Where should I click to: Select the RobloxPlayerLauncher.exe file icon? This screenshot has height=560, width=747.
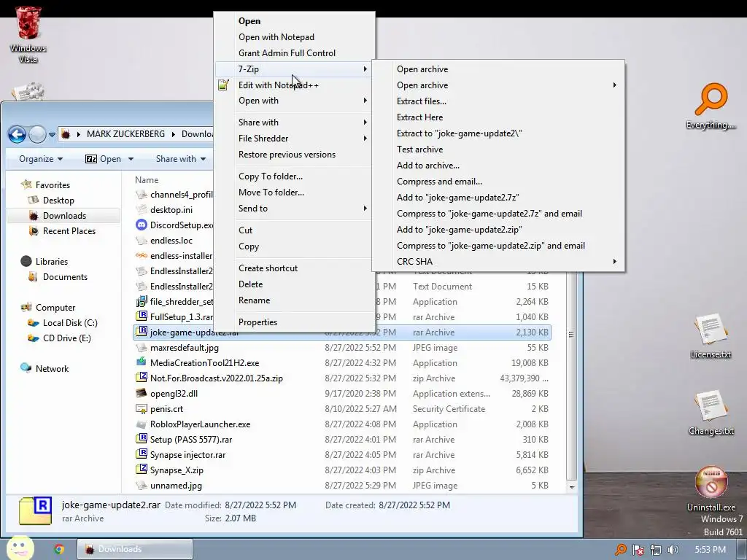coord(141,424)
